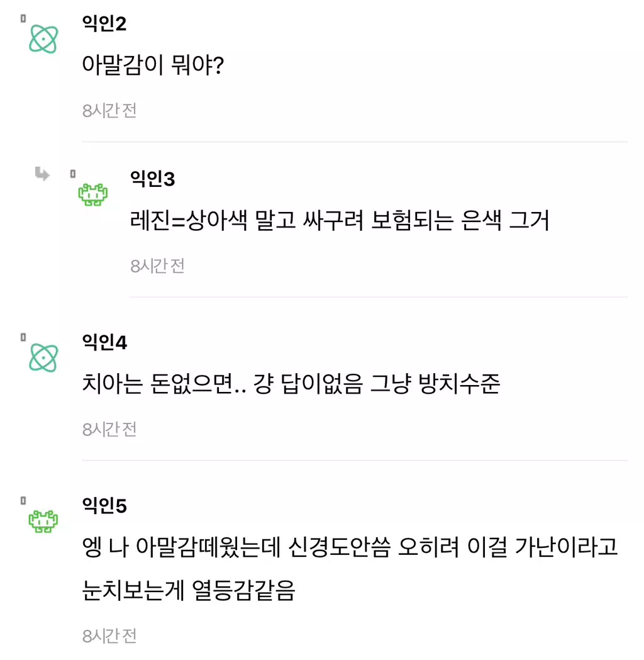This screenshot has width=644, height=660.
Task: Click 익인4's atom avatar icon
Action: click(44, 357)
